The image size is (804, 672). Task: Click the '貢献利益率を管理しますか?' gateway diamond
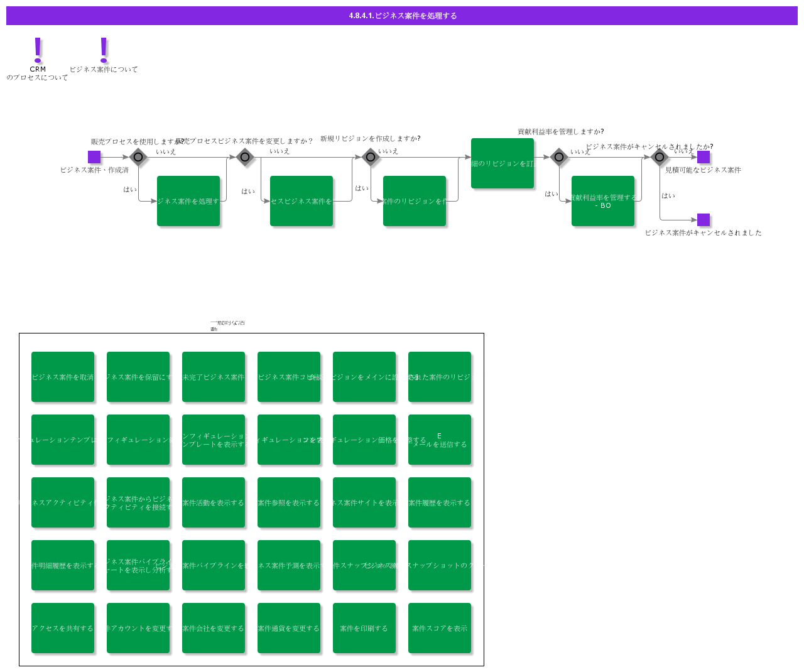(x=559, y=157)
